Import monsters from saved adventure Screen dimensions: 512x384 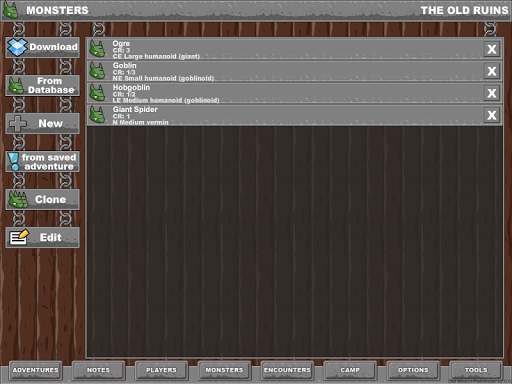tap(42, 162)
